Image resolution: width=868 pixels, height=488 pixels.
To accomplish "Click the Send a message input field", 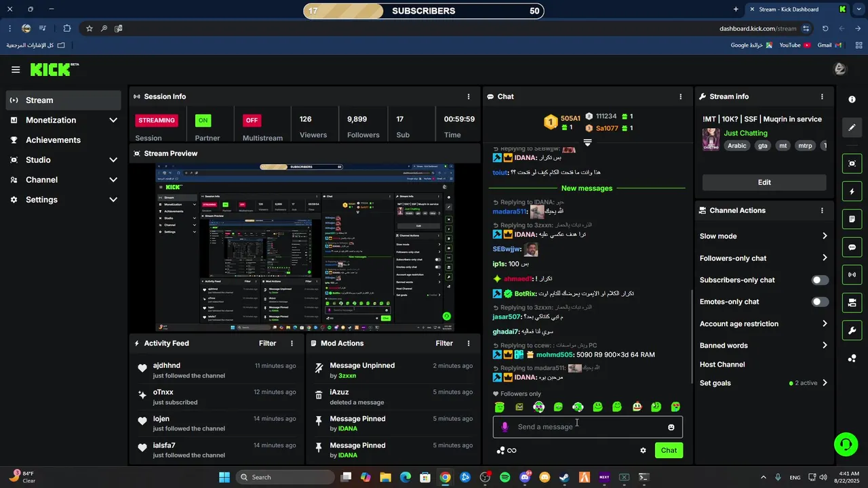I will click(x=587, y=427).
